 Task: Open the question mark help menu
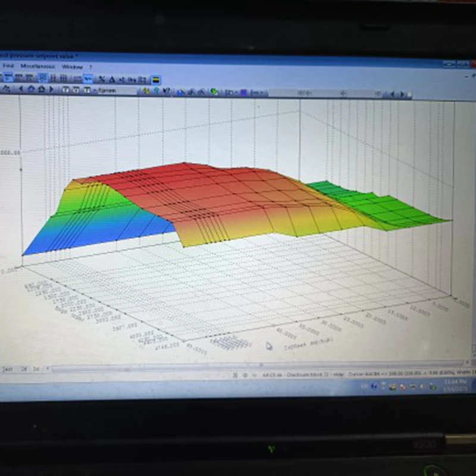tap(90, 67)
